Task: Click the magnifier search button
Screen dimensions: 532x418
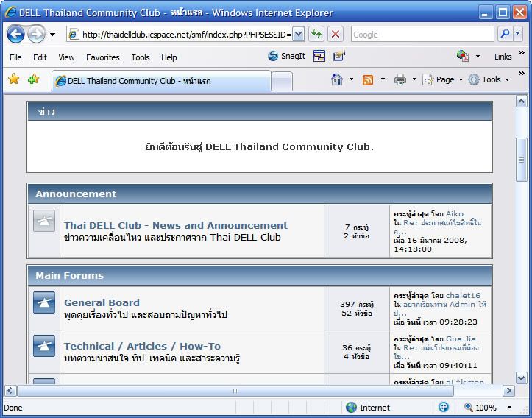Action: tap(505, 35)
